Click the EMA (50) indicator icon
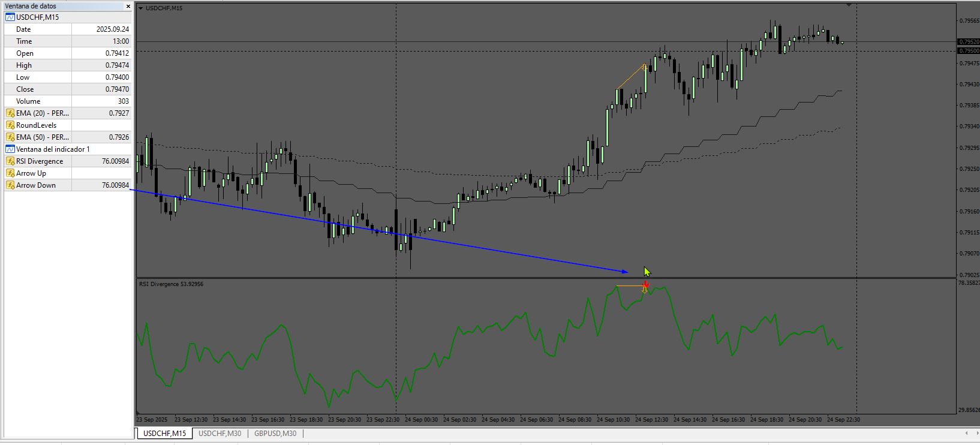This screenshot has width=980, height=445. click(10, 137)
